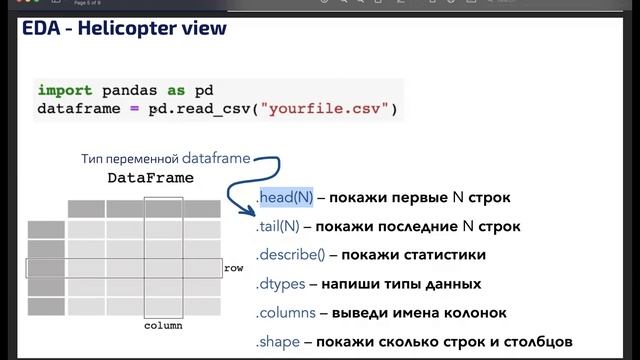Click the 'Тип переменной dataframe' caption
This screenshot has width=640, height=360.
[x=165, y=158]
